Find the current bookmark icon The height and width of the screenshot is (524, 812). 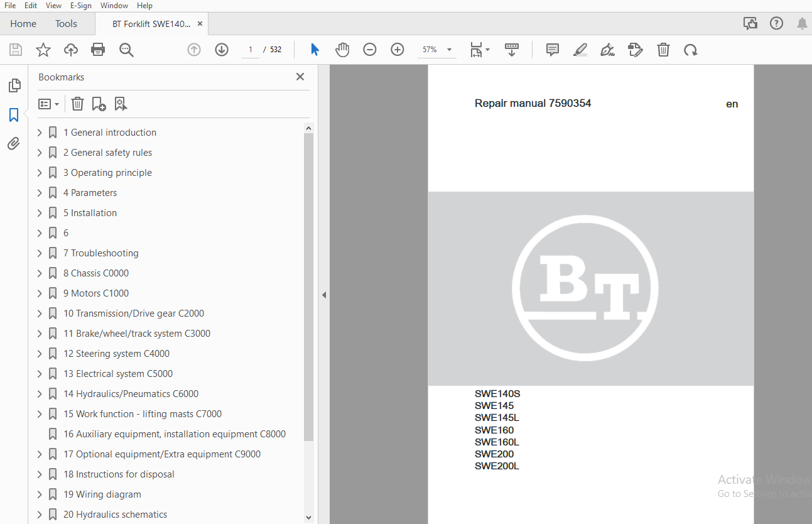tap(121, 104)
